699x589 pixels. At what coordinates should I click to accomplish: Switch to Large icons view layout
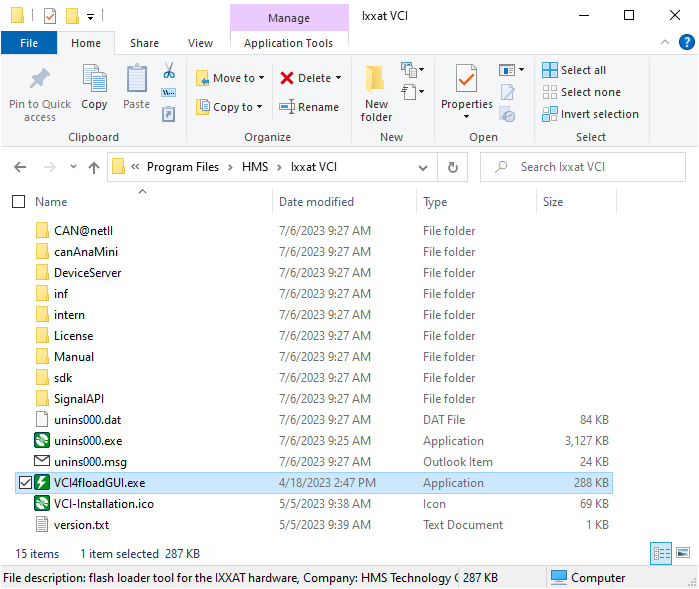(x=683, y=553)
